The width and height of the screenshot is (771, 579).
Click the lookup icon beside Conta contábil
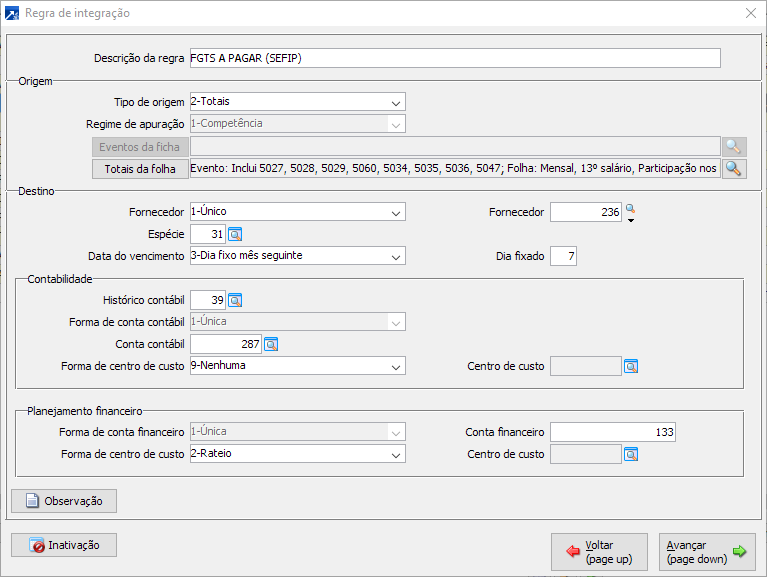[x=271, y=345]
